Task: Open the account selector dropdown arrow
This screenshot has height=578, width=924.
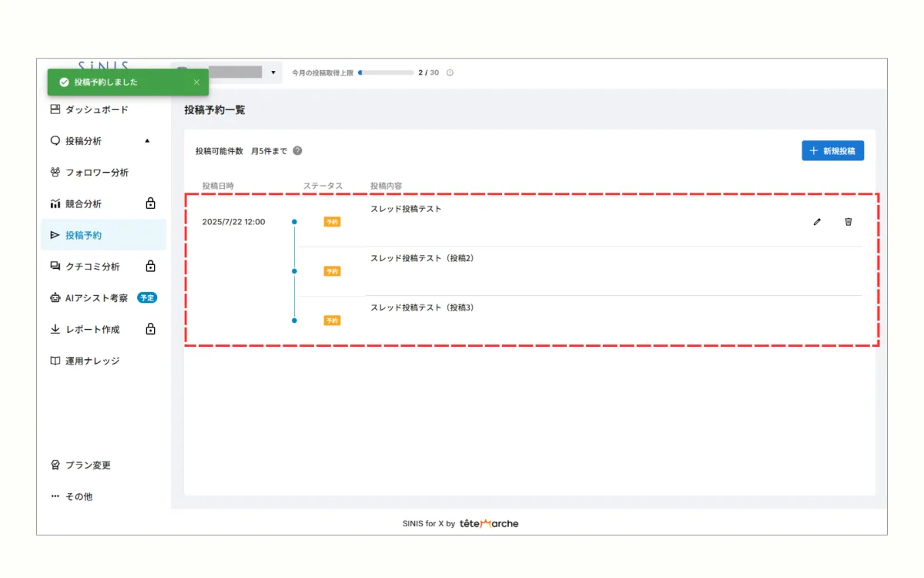Action: pyautogui.click(x=273, y=72)
